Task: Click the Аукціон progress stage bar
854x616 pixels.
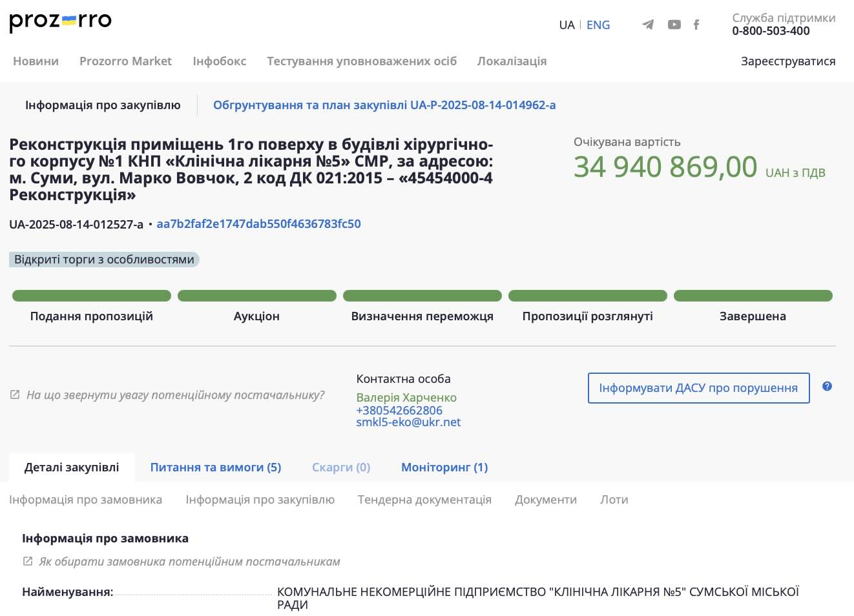Action: (x=256, y=296)
